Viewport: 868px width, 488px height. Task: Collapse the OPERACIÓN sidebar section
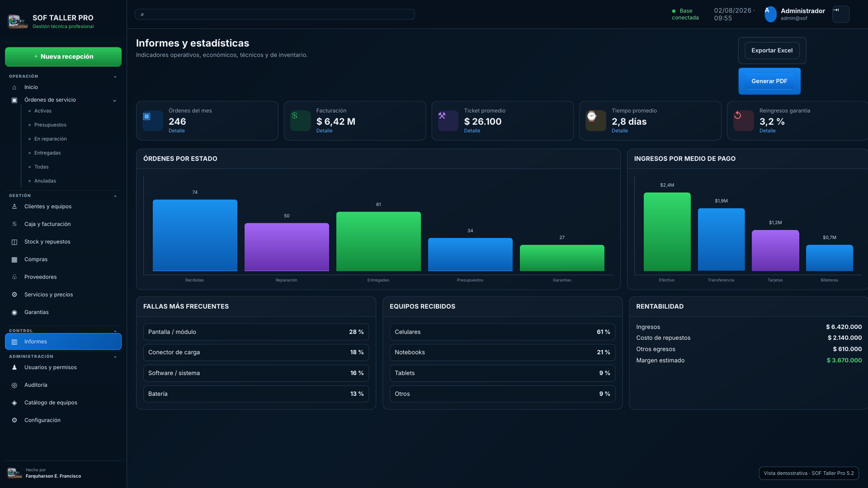pos(115,76)
